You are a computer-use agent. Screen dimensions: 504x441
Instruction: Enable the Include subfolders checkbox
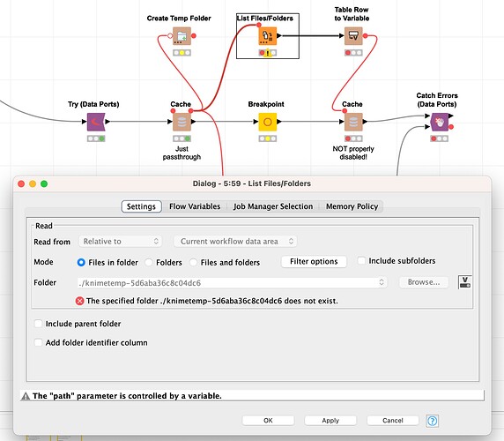361,260
